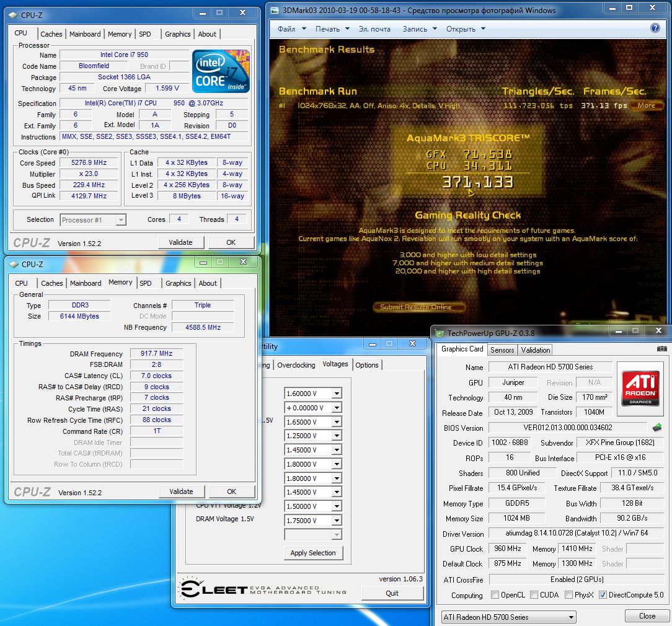Click the NB Frequency value 4588.5 MHz
Screen dimensions: 672x626
(203, 327)
